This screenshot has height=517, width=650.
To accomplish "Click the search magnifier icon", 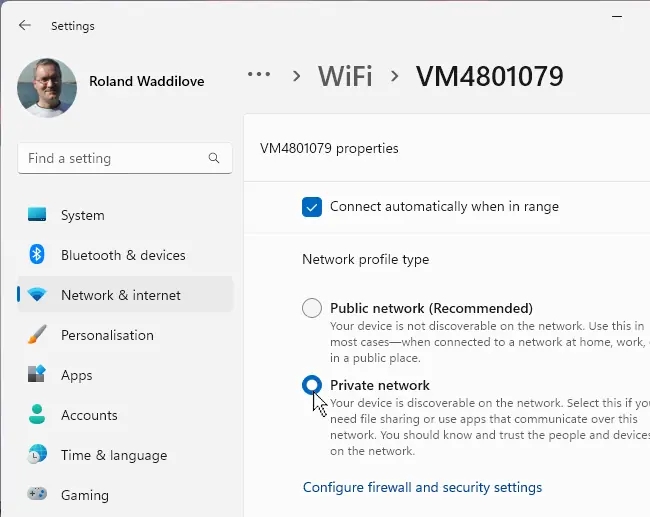I will click(x=214, y=158).
